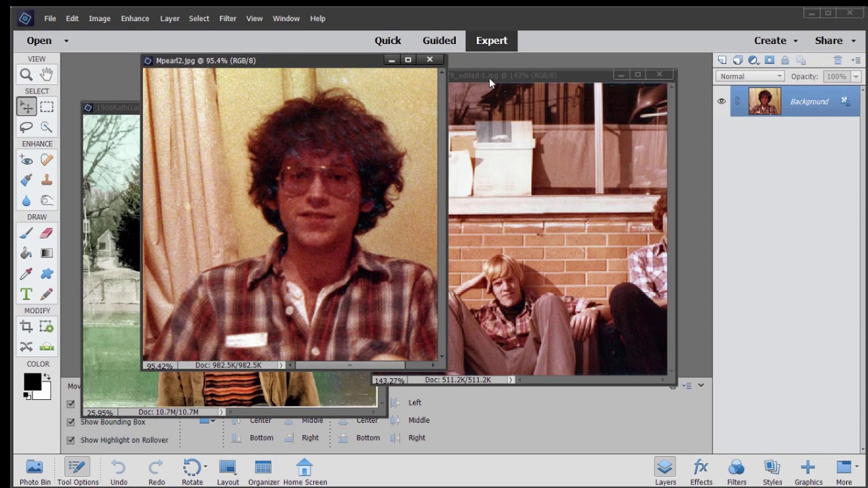This screenshot has width=868, height=488.
Task: Swap foreground and background colors
Action: click(47, 377)
